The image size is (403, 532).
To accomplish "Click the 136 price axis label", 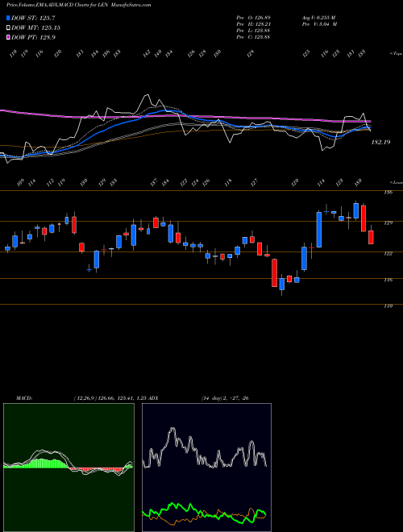I will click(x=388, y=193).
